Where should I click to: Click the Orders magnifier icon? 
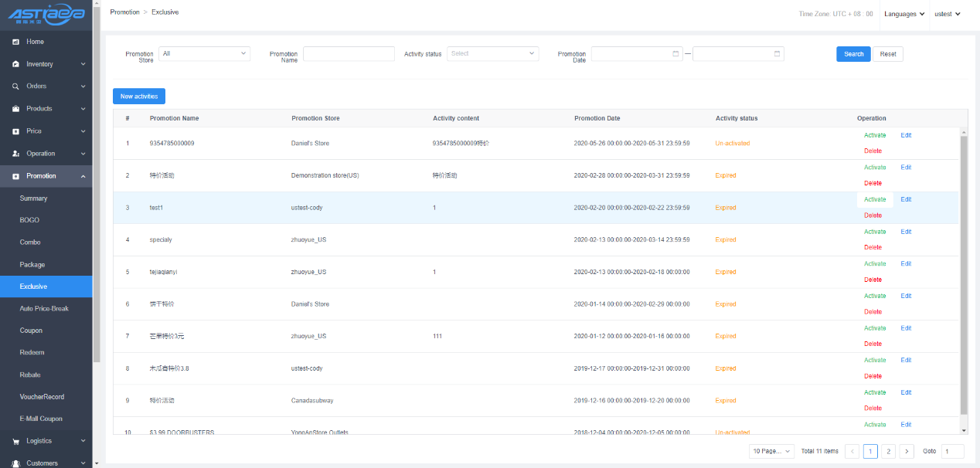[x=15, y=86]
